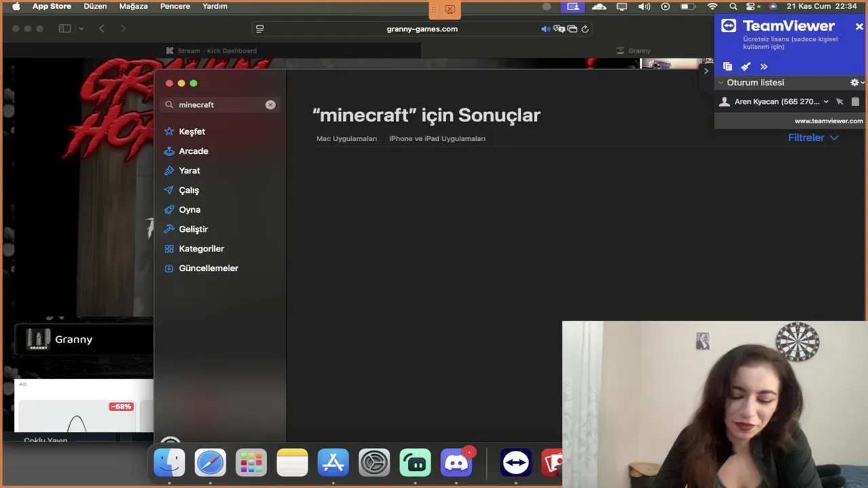Mute the Safari tab audio
This screenshot has width=868, height=488.
point(545,28)
